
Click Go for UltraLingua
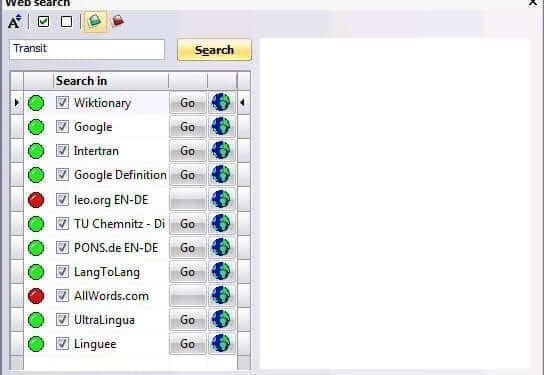[x=187, y=320]
